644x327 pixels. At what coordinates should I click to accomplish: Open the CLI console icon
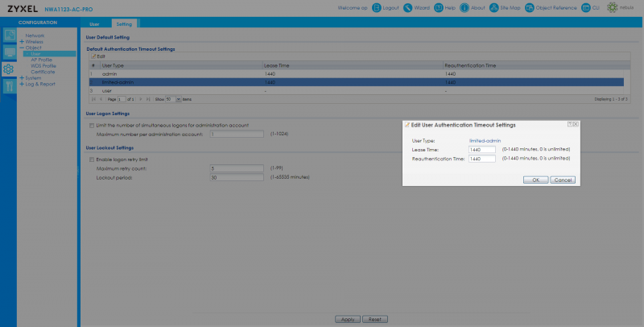click(586, 8)
